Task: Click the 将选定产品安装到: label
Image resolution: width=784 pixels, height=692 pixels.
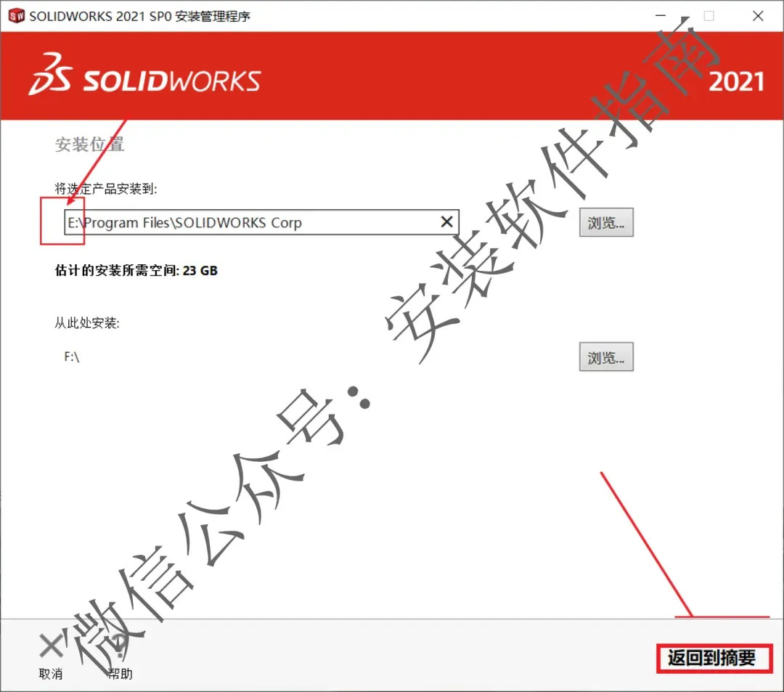Action: click(105, 189)
